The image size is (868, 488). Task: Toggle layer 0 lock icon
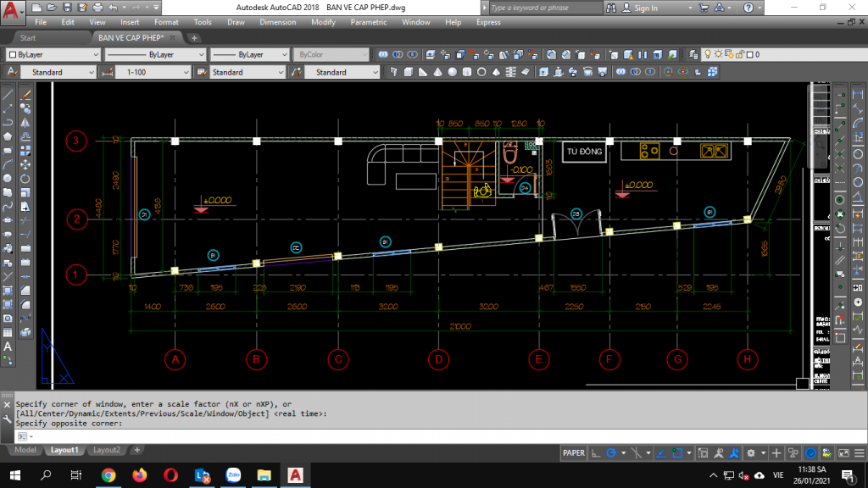[x=740, y=54]
